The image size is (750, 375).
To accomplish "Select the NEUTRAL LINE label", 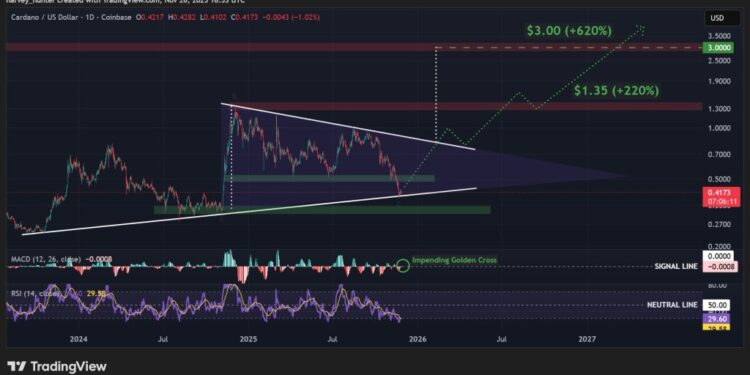I will click(672, 305).
